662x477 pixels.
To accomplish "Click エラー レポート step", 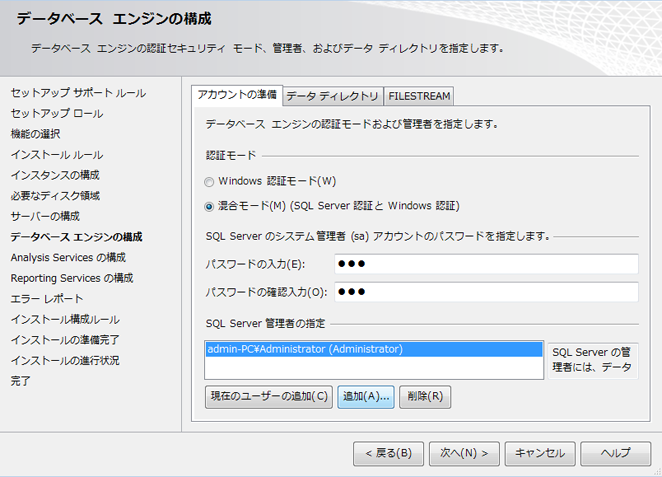I will tap(47, 299).
